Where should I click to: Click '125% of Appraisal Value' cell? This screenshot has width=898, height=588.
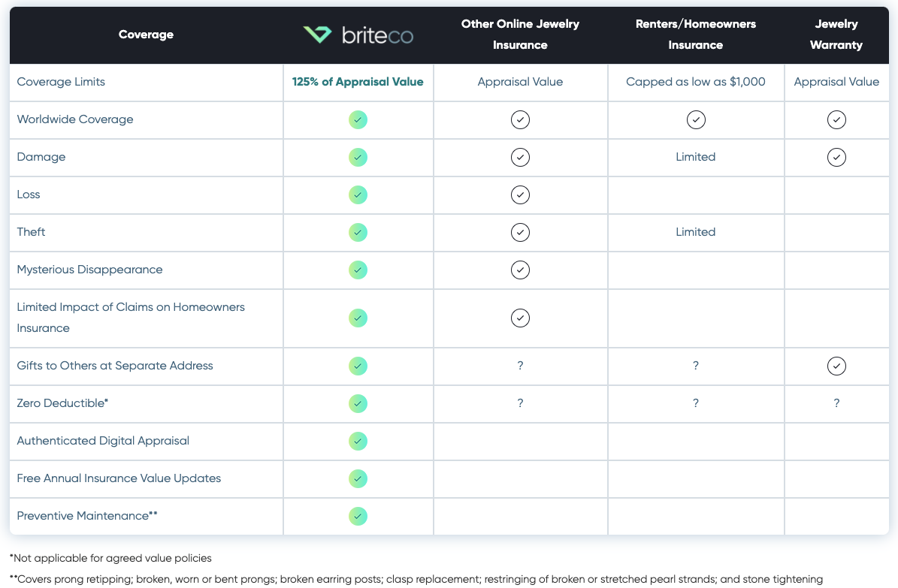coord(358,82)
